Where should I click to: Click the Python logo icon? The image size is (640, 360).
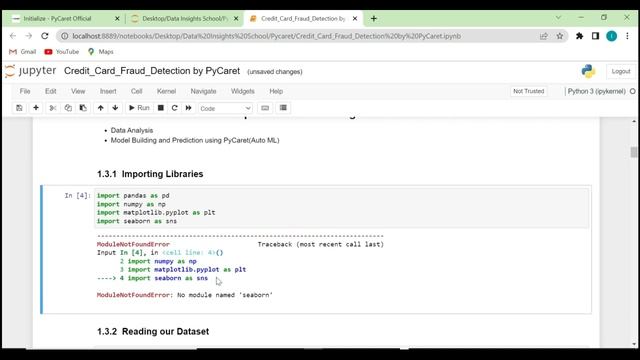pyautogui.click(x=588, y=71)
